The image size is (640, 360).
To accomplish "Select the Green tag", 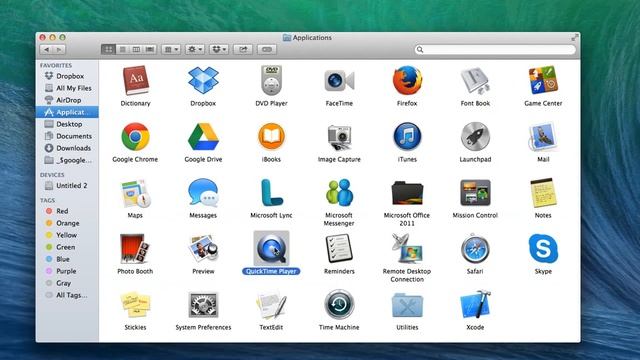I will click(x=67, y=247).
